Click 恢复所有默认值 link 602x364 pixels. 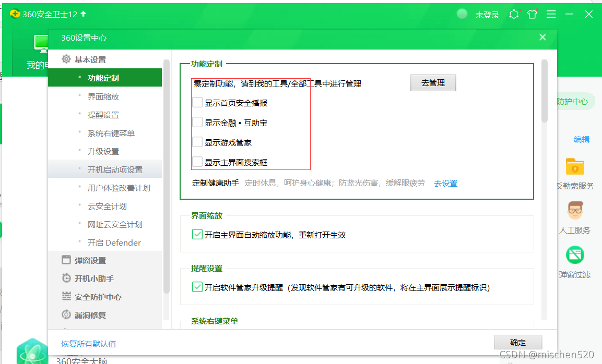89,344
